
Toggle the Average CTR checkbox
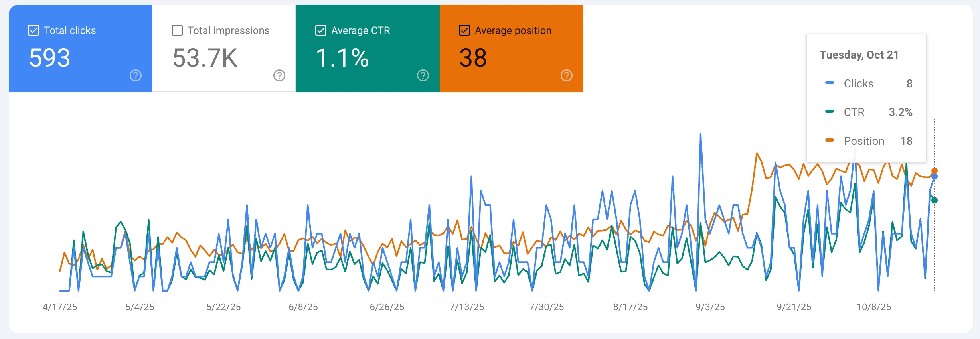(321, 30)
